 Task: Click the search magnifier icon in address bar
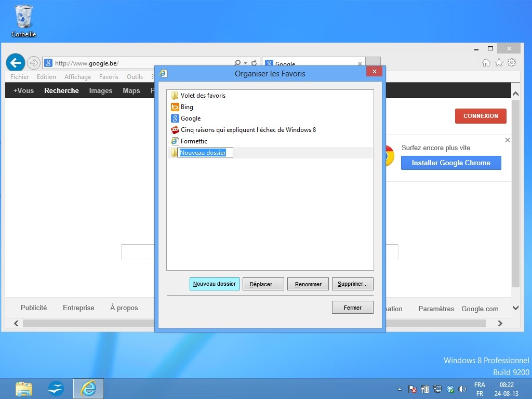[x=237, y=63]
